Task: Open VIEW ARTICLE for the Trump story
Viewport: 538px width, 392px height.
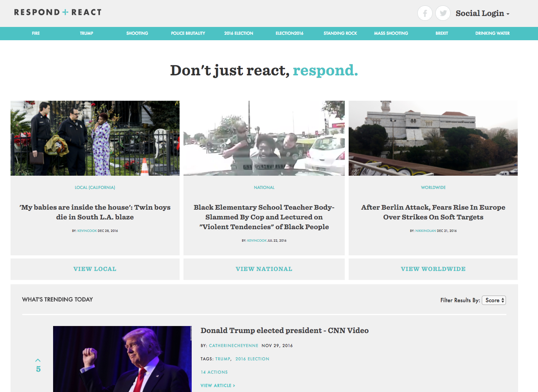Action: point(217,385)
